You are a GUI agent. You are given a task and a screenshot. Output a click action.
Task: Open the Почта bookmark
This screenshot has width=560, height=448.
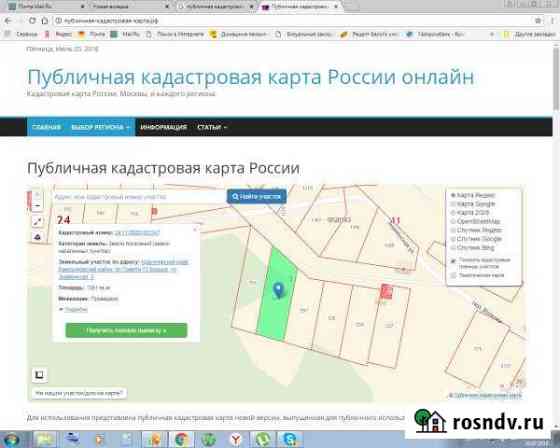point(91,34)
